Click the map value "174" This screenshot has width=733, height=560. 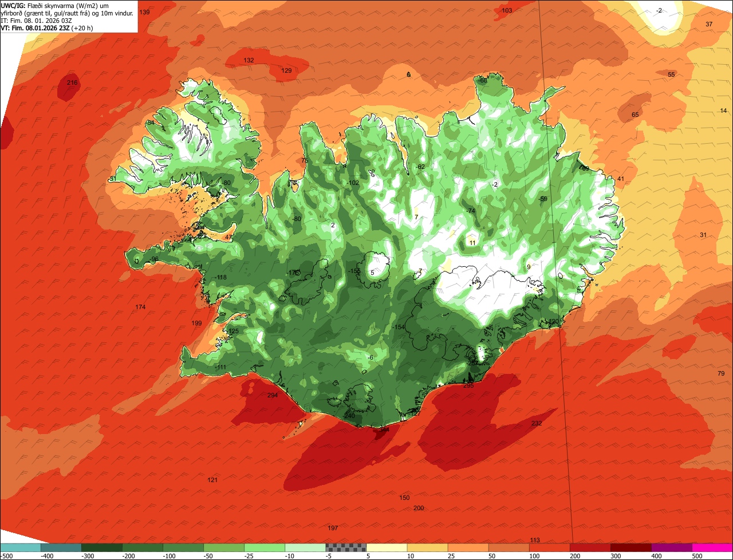[x=140, y=307]
